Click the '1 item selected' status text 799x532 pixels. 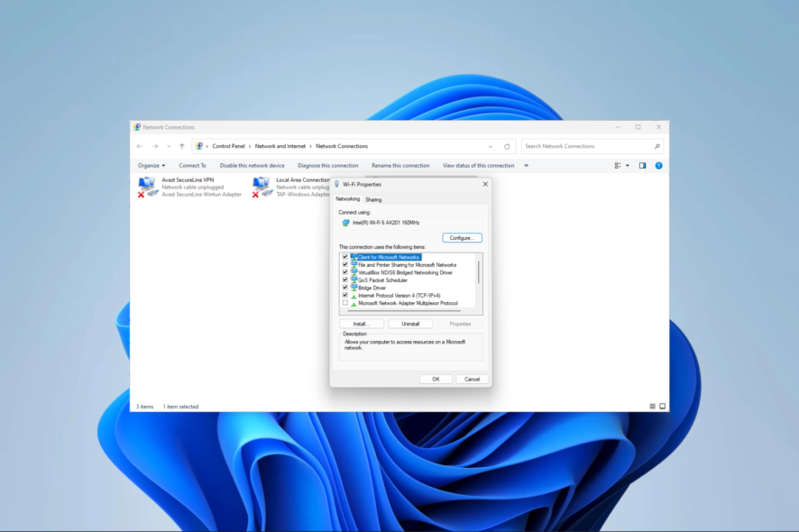[x=180, y=407]
